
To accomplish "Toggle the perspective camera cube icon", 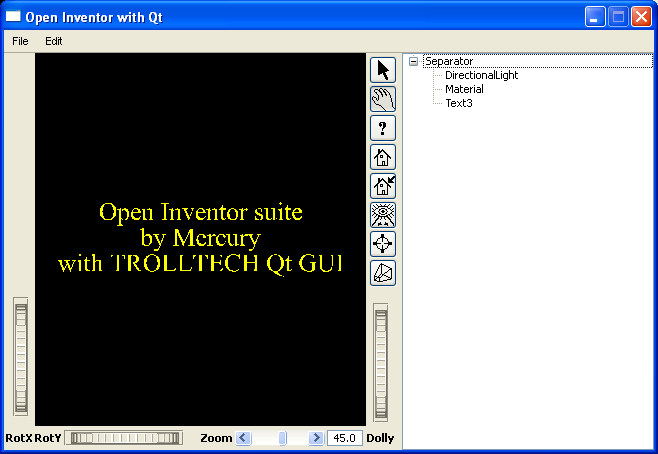I will pyautogui.click(x=383, y=273).
